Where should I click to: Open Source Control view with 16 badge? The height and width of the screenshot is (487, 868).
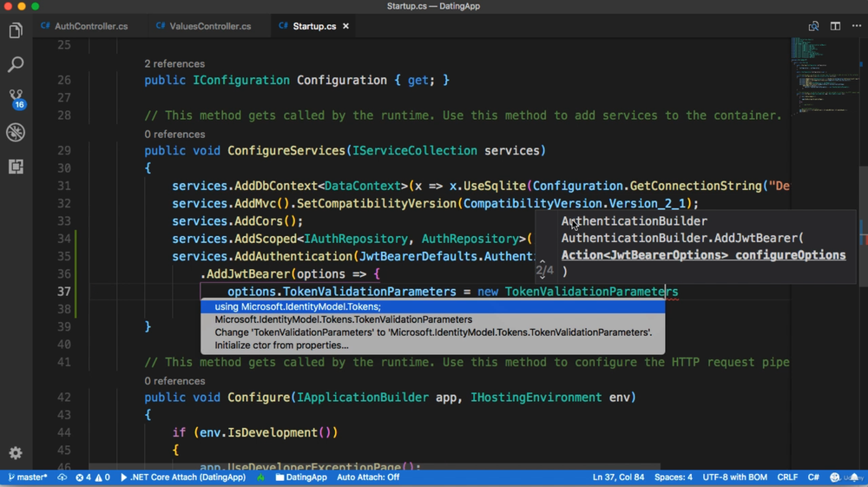pyautogui.click(x=16, y=98)
